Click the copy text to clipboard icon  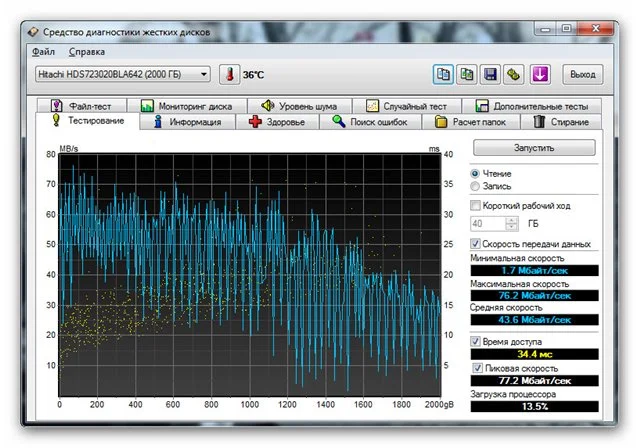click(x=443, y=74)
